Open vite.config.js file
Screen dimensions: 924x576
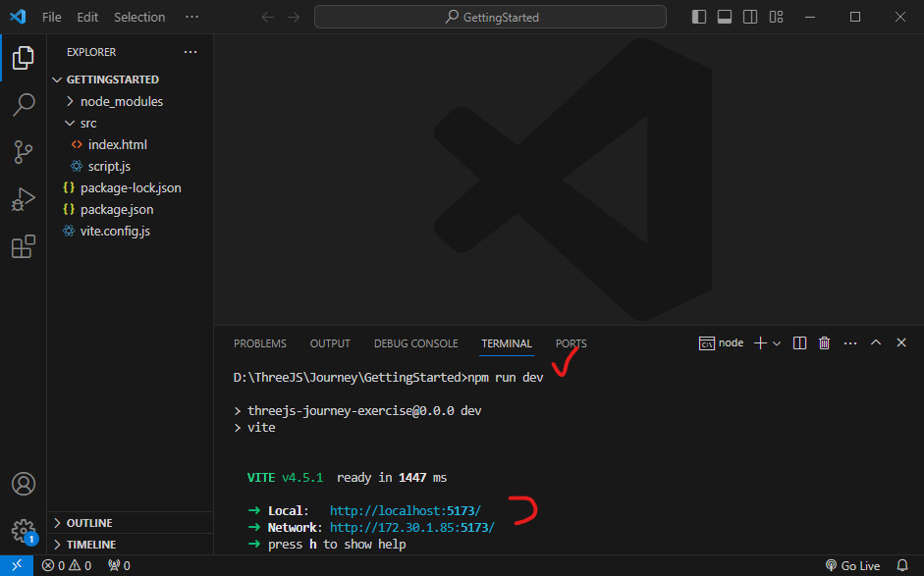(131, 231)
